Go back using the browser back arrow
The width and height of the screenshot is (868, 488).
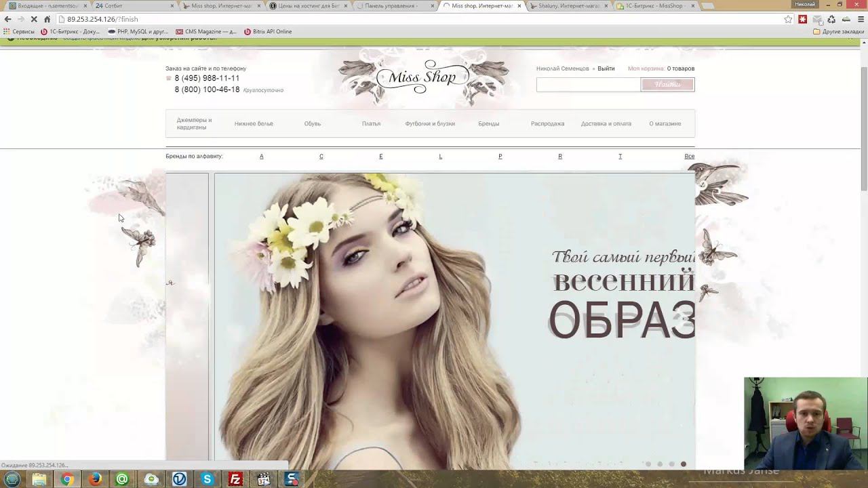pos(8,20)
